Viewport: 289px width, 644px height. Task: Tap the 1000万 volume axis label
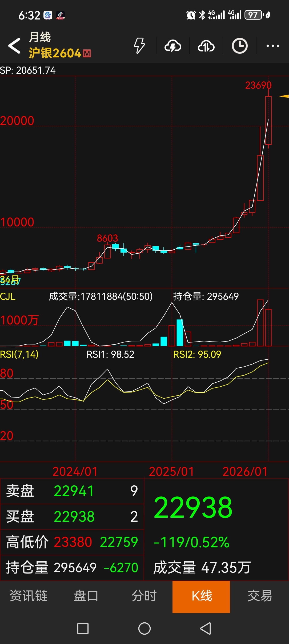click(19, 320)
